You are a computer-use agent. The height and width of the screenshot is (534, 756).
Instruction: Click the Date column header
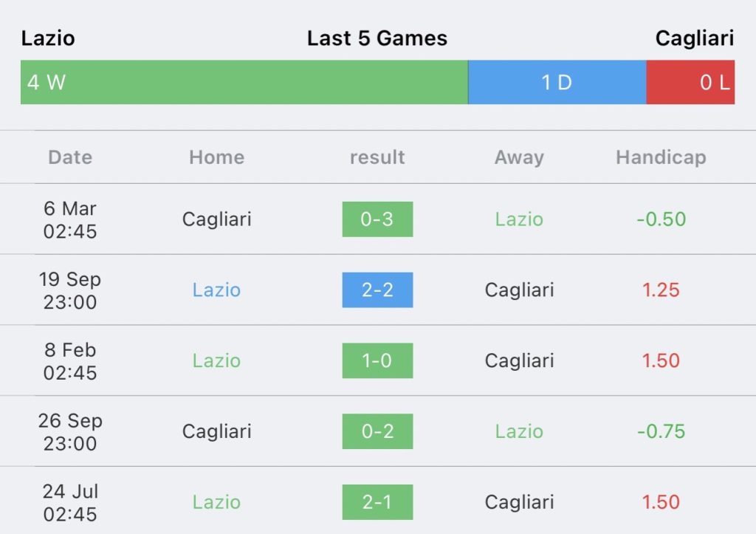[70, 157]
